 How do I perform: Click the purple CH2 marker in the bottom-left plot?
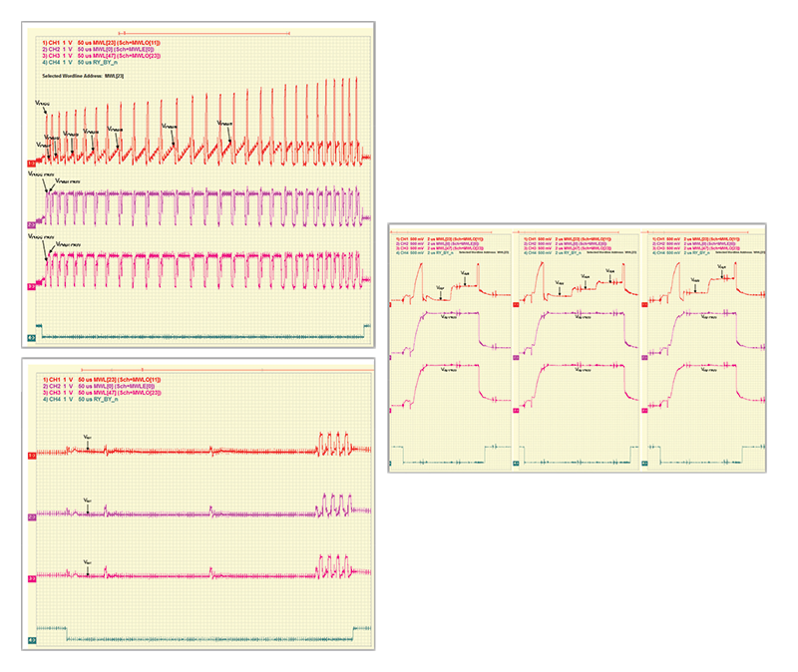[32, 517]
